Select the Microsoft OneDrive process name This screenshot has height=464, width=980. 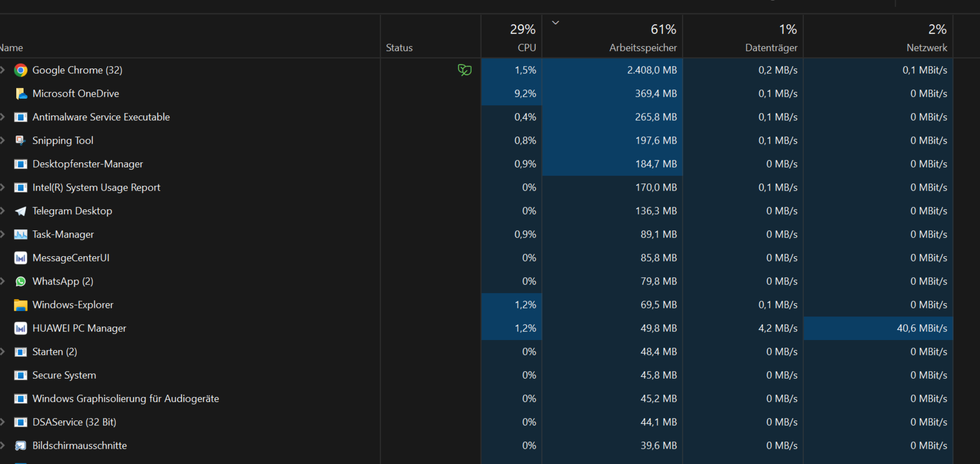click(x=76, y=93)
